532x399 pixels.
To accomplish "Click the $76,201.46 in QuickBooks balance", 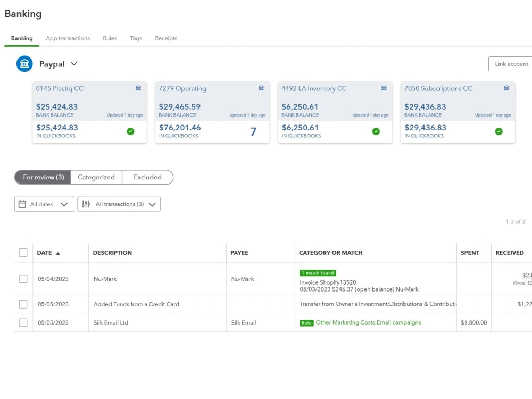I will (180, 128).
